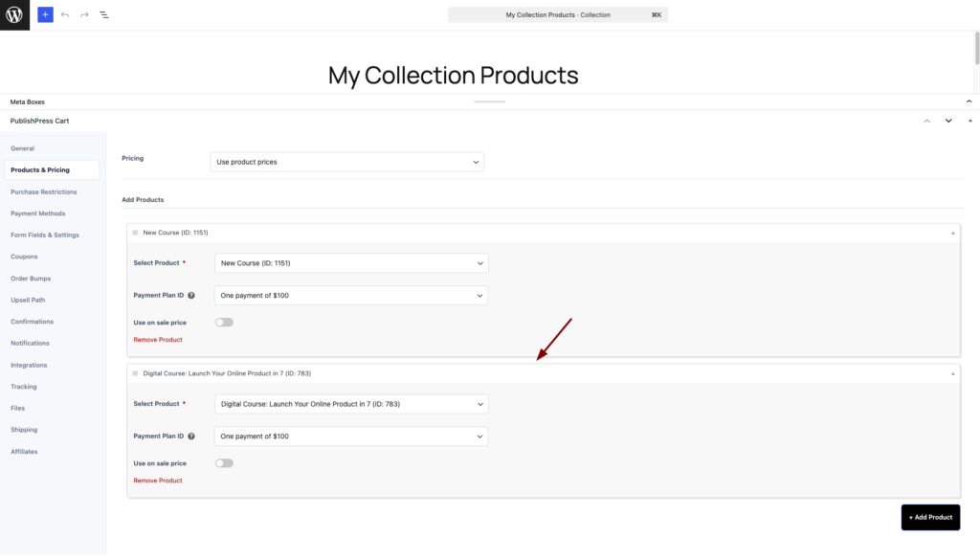Collapse the Digital Course product panel arrow
Screen dimensions: 980x560
tap(952, 373)
